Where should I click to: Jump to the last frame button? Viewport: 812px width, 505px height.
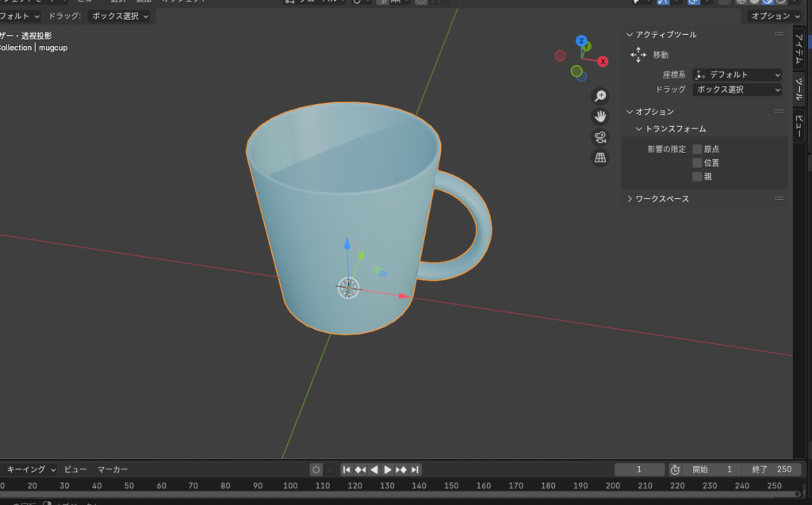click(416, 469)
